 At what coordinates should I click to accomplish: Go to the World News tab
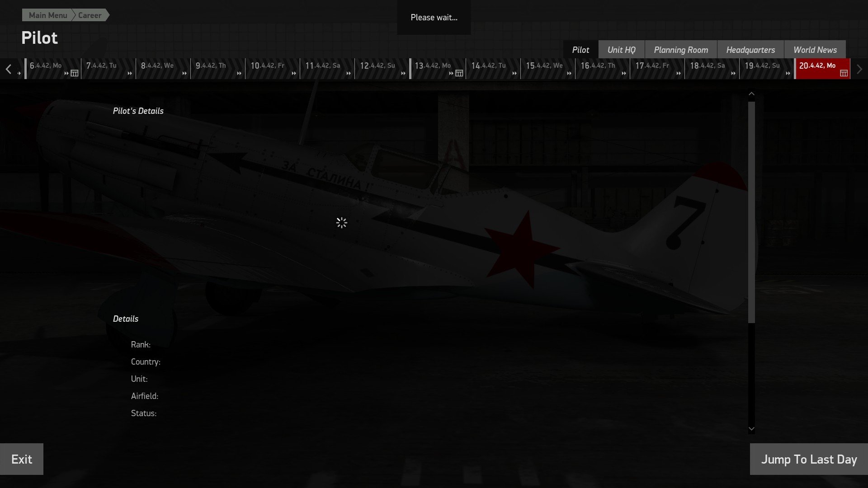(815, 50)
